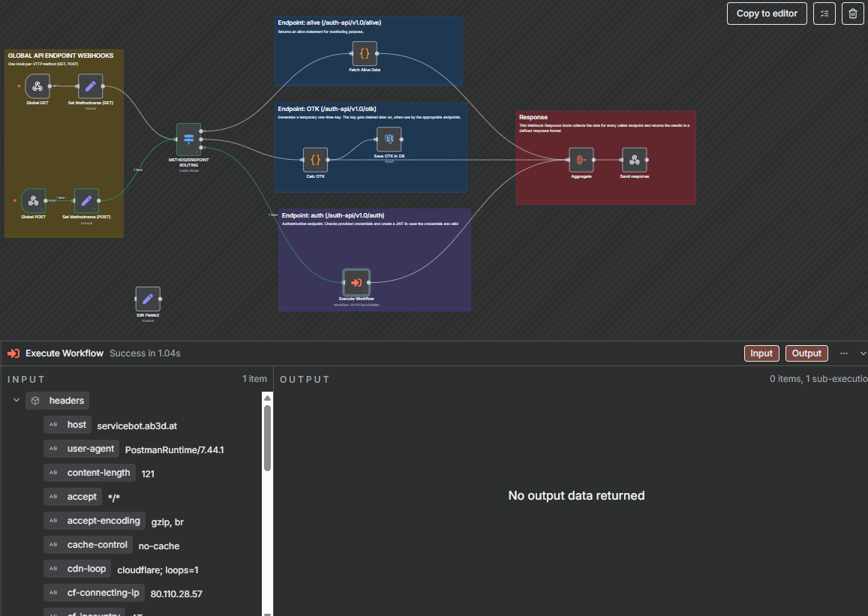The height and width of the screenshot is (616, 868).
Task: Toggle the selection checklist icon near Copy to editor
Action: coord(824,14)
